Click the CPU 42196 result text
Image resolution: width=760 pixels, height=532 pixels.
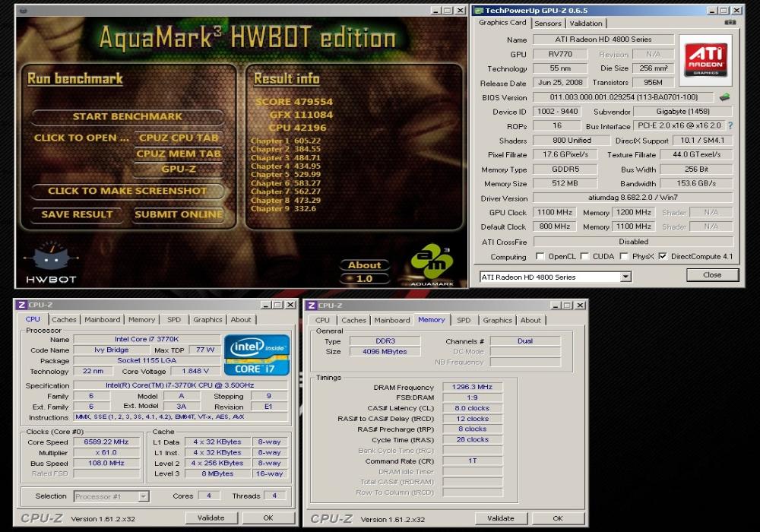click(x=298, y=128)
